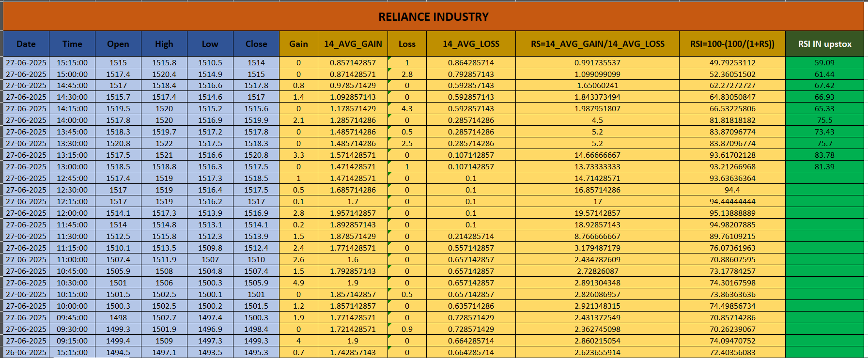Click the upstox RSI value 66.93

click(x=824, y=97)
